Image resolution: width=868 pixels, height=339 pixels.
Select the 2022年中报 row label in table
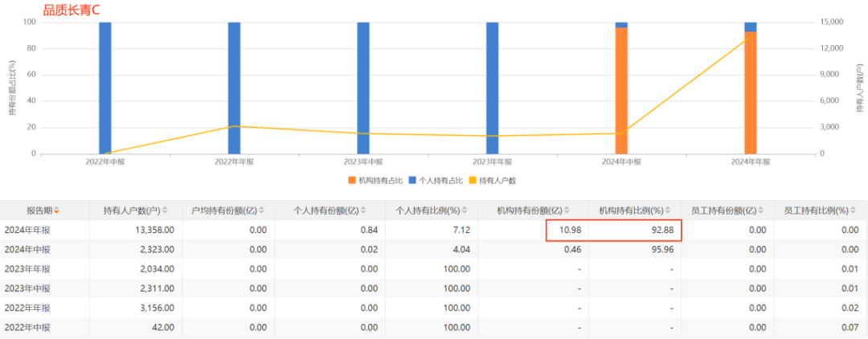click(x=27, y=327)
